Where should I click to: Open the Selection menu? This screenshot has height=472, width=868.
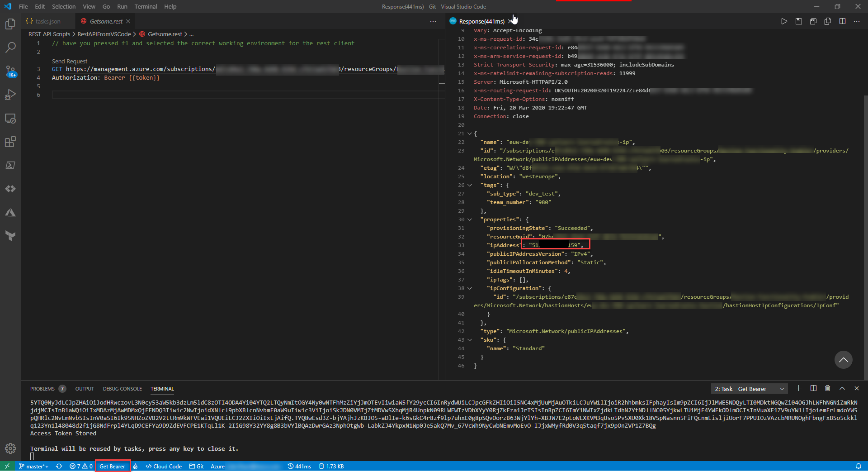pyautogui.click(x=64, y=6)
